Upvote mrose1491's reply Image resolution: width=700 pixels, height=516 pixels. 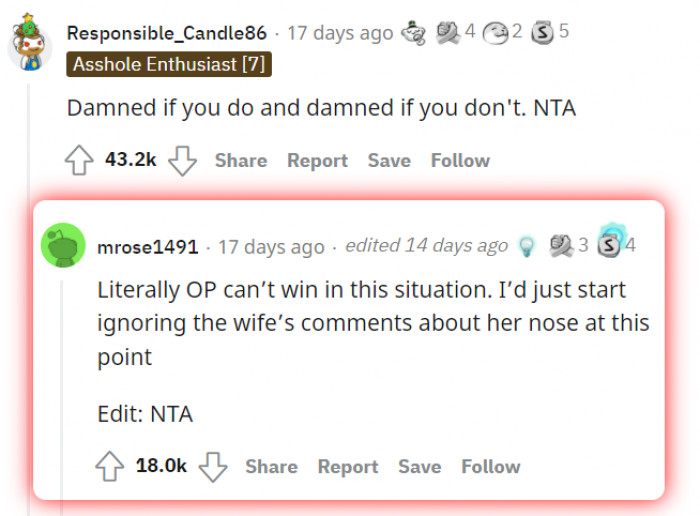click(x=109, y=466)
